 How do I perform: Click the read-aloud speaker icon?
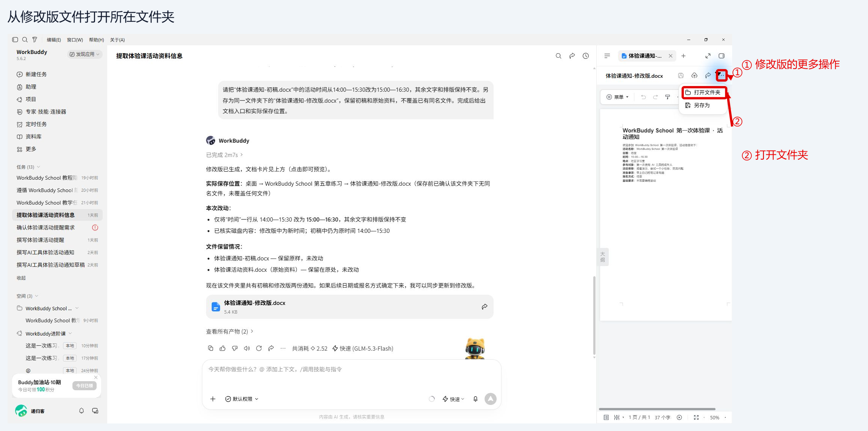[247, 348]
